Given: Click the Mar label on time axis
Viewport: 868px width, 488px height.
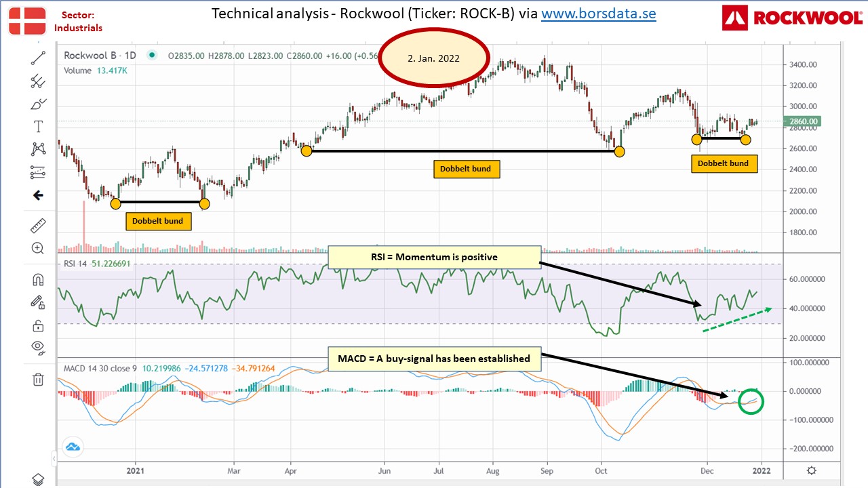Looking at the screenshot, I should 234,470.
